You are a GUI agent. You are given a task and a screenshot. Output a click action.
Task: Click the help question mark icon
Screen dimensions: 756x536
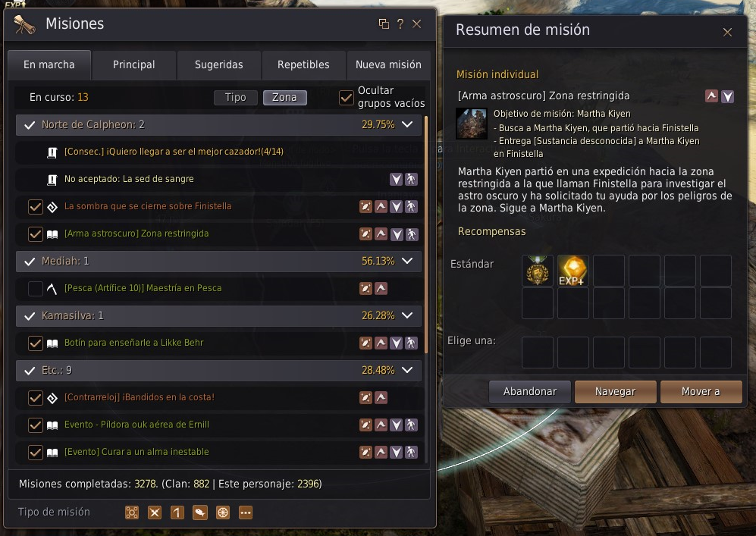pos(400,24)
